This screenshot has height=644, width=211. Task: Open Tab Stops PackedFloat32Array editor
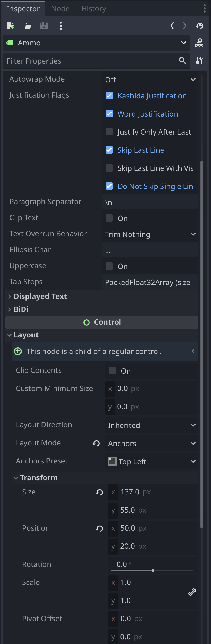[150, 282]
